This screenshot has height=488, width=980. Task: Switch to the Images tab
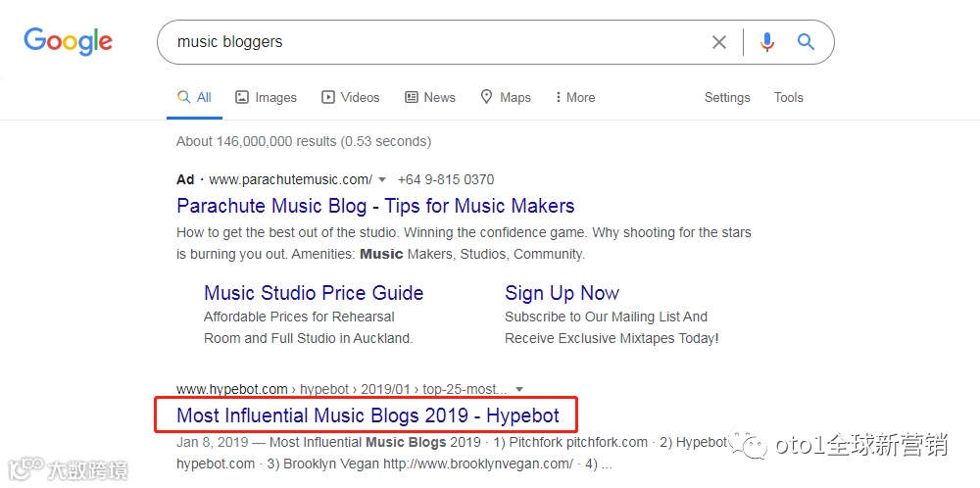coord(266,97)
